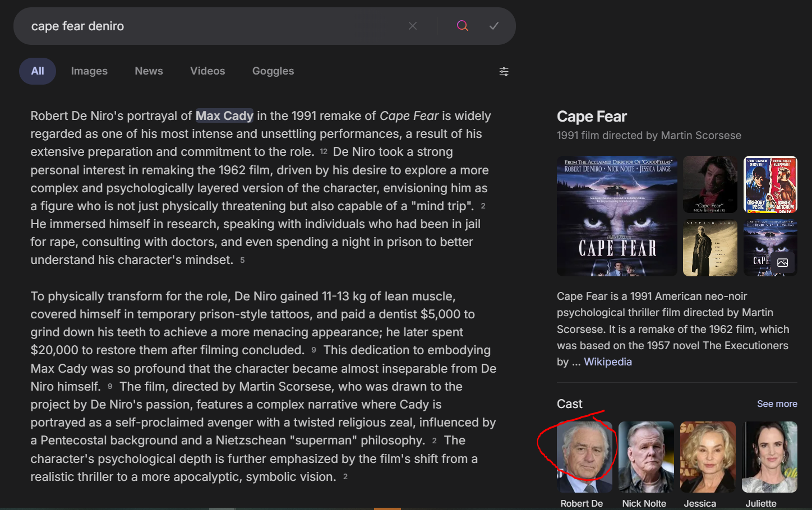Open the Goggles tab
812x510 pixels.
click(273, 71)
